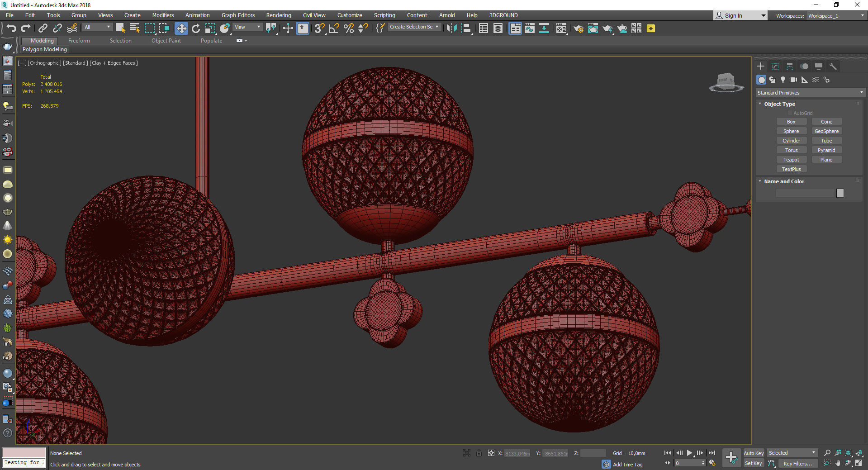Open the Select by Name list
Image resolution: width=868 pixels, height=470 pixels.
tap(135, 28)
